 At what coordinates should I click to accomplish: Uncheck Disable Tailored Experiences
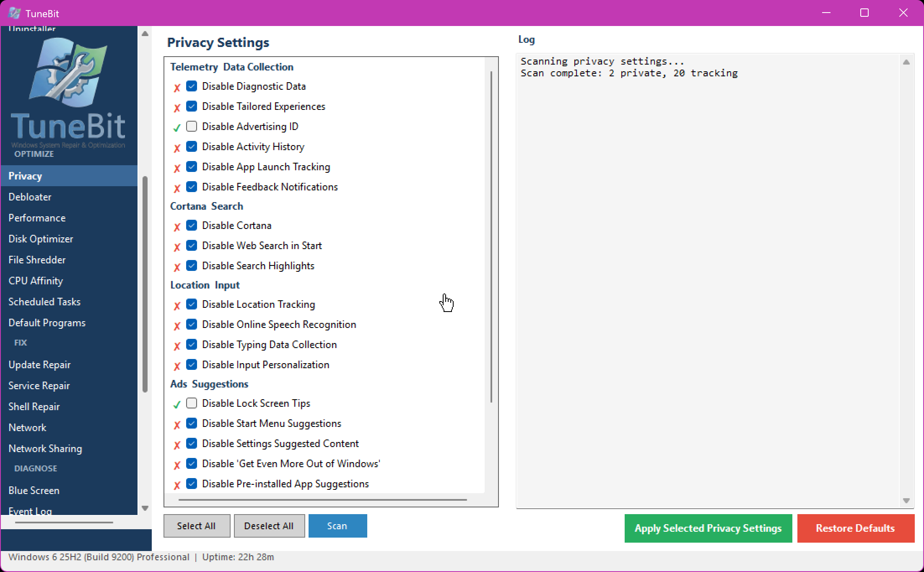tap(192, 106)
